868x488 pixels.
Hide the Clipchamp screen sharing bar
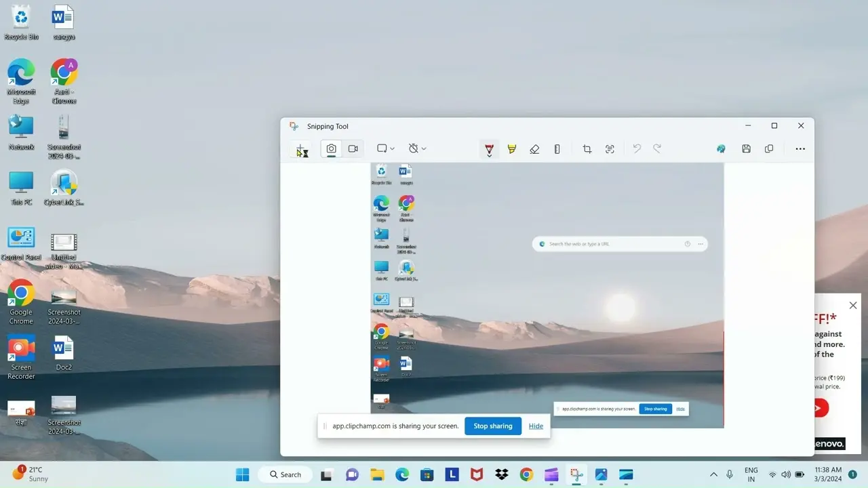(x=536, y=426)
